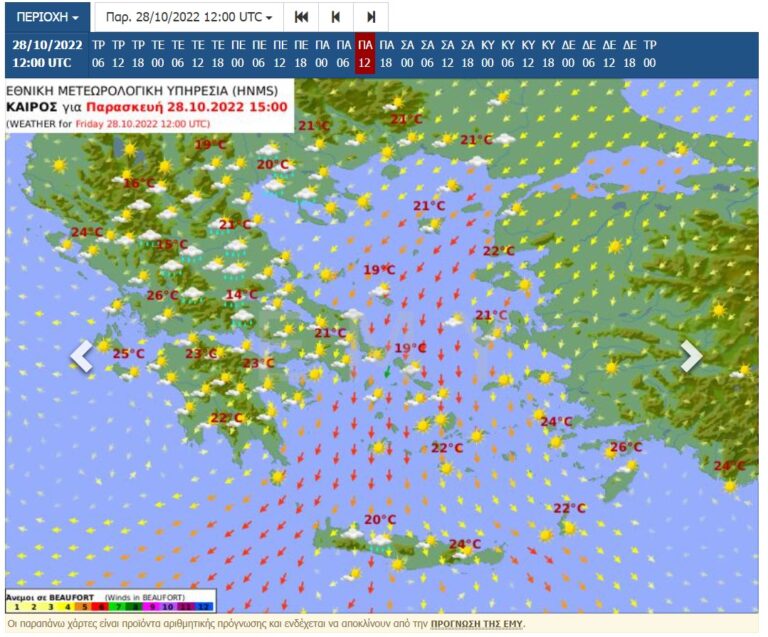Open the ΠΡΟΓΝΩΣΗ ΤΗΣ ΕΜΥ link
Image resolution: width=768 pixels, height=637 pixels.
[x=476, y=623]
